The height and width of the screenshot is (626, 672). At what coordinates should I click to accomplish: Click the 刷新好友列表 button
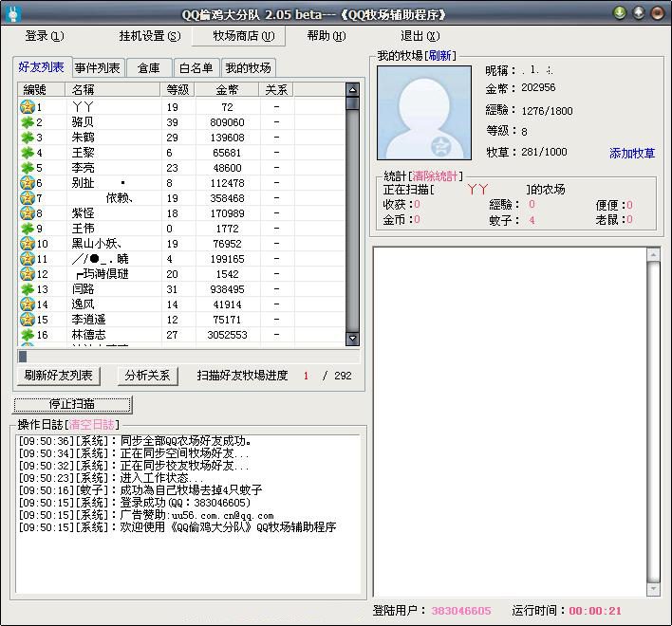pyautogui.click(x=59, y=376)
